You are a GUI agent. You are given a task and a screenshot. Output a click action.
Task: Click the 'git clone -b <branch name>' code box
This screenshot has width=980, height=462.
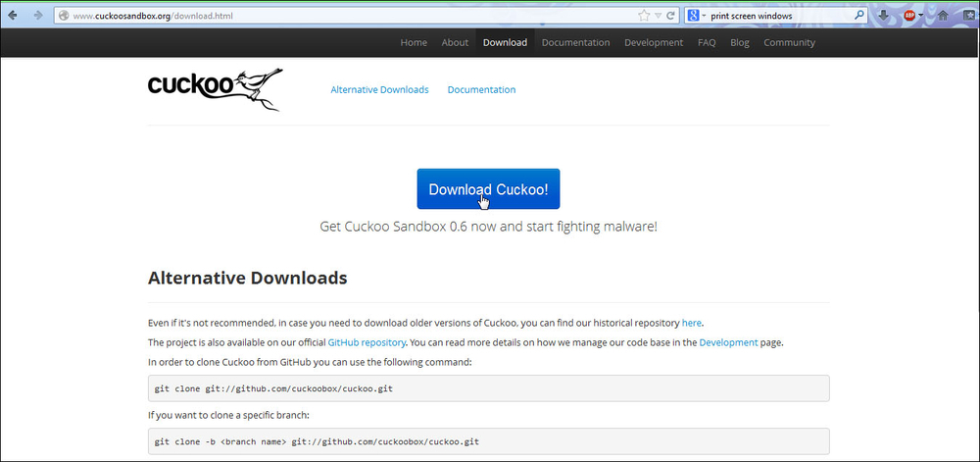[489, 441]
